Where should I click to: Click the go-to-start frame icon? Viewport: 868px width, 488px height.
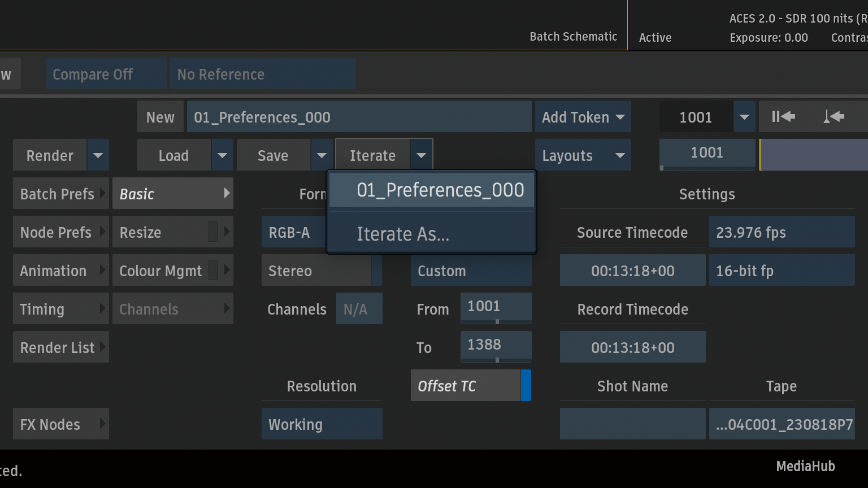click(783, 117)
